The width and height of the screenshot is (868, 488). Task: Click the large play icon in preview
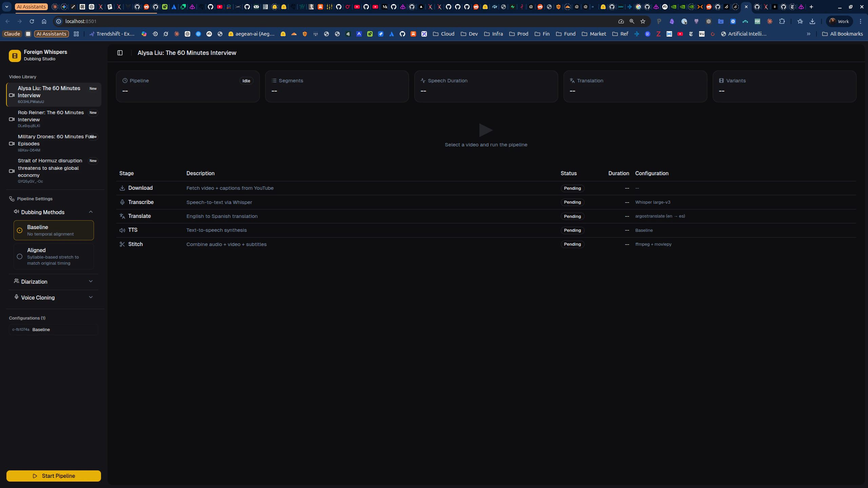tap(486, 130)
